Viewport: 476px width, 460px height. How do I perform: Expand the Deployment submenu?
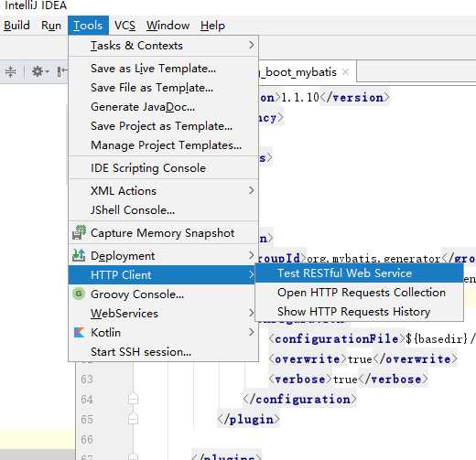pos(164,256)
